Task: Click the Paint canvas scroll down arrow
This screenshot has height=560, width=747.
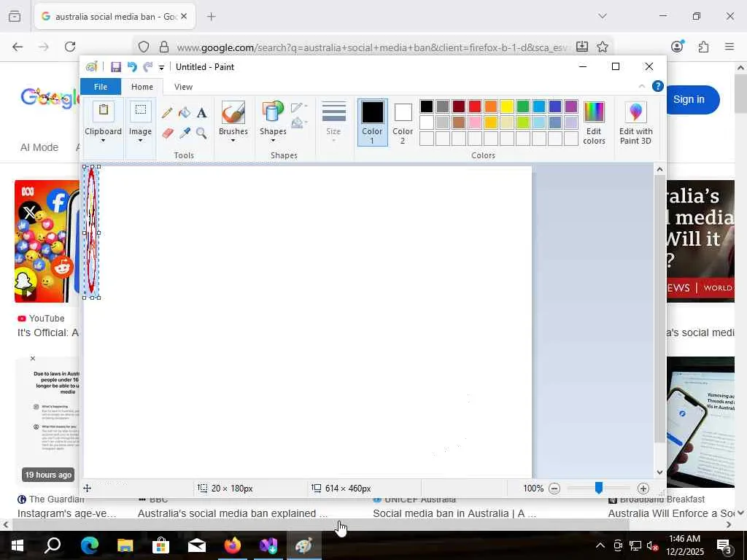Action: [x=659, y=472]
